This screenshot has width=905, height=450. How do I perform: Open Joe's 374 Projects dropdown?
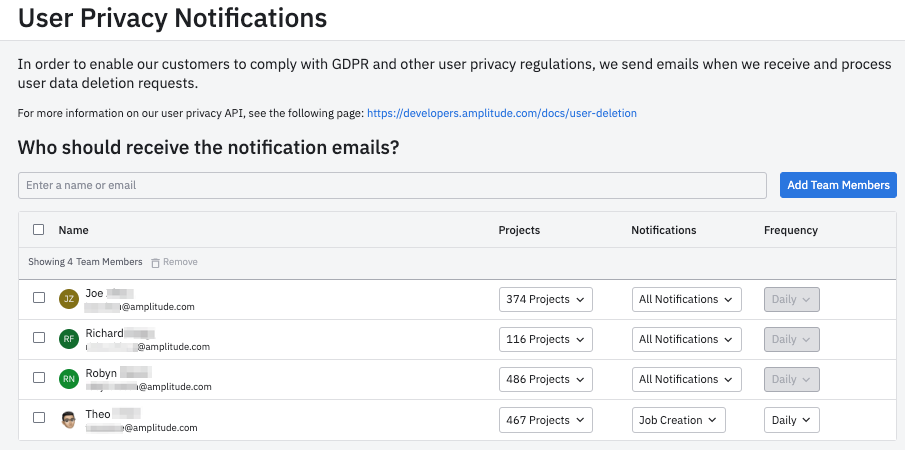(x=545, y=299)
